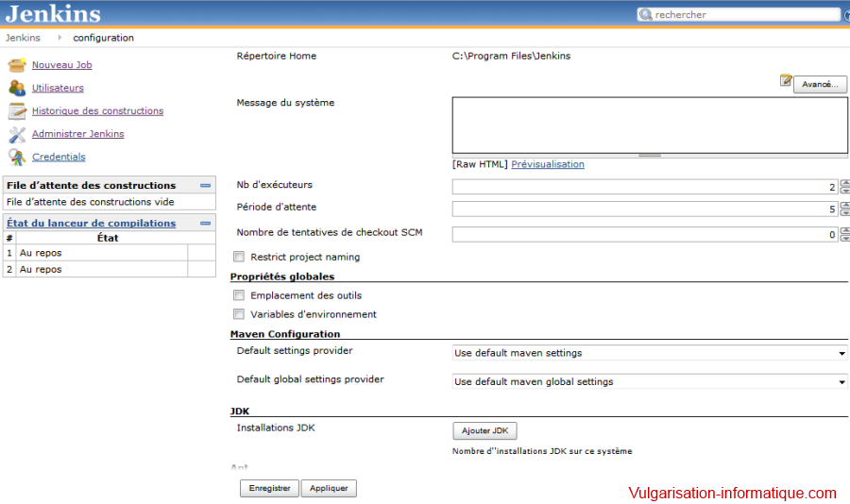Viewport: 850px width, 504px height.
Task: Tick the Variables d'environnement checkbox
Action: 239,314
